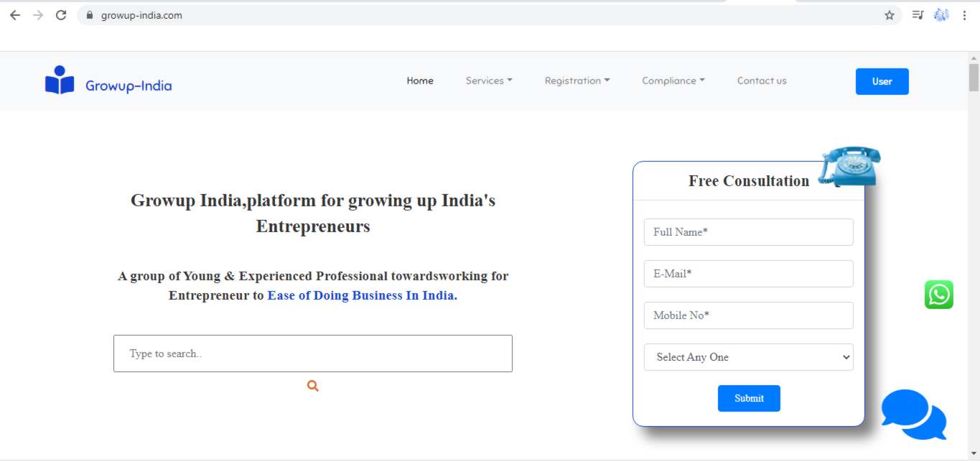Image resolution: width=980 pixels, height=462 pixels.
Task: Click the page's vertical scrollbar thumb
Action: click(x=974, y=78)
